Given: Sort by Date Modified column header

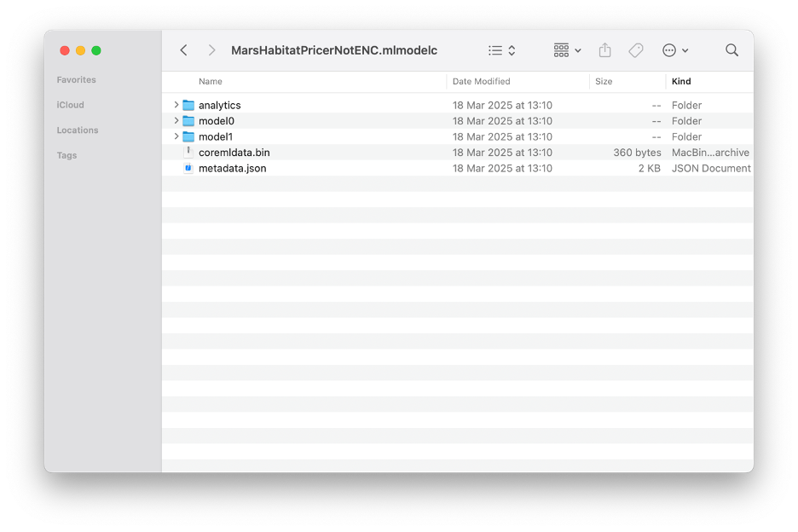Looking at the screenshot, I should [x=482, y=82].
